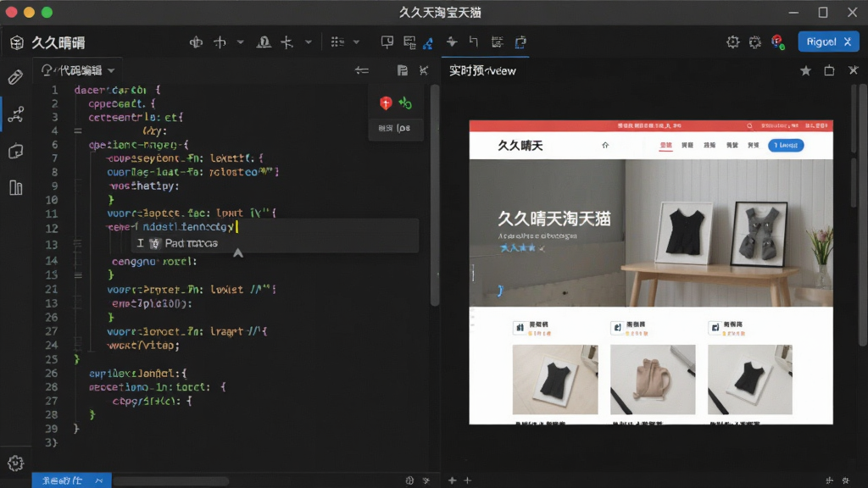Open the paperclip icon in left sidebar
Screen dimensions: 868x488
tap(15, 77)
